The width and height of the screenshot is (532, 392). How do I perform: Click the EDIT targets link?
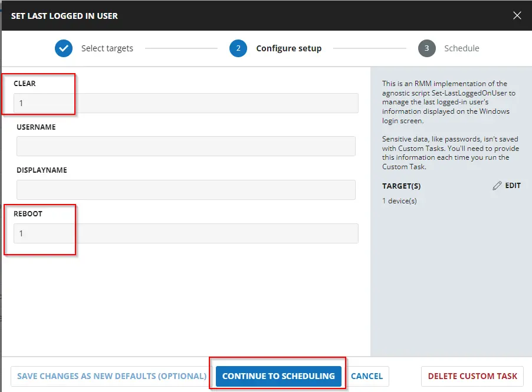pyautogui.click(x=513, y=186)
